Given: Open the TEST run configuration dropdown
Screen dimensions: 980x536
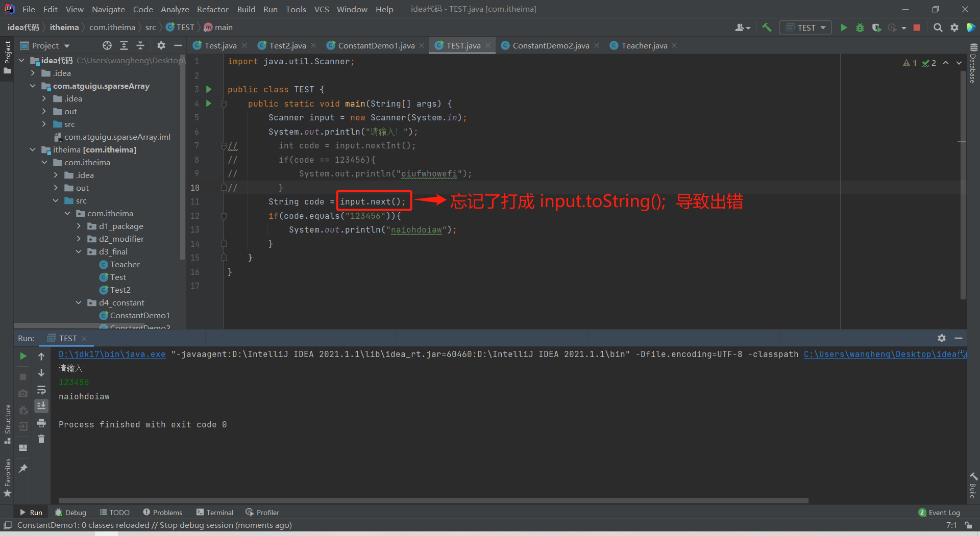Looking at the screenshot, I should tap(805, 28).
